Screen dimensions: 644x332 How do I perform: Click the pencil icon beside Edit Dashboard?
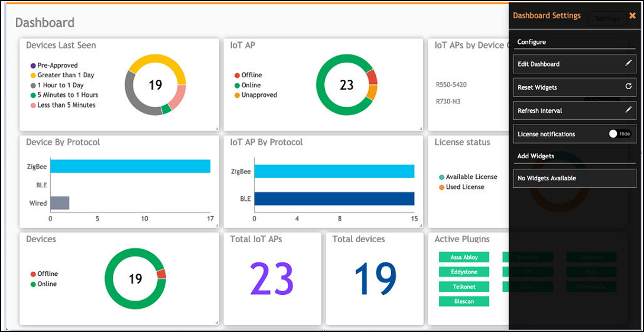point(628,64)
